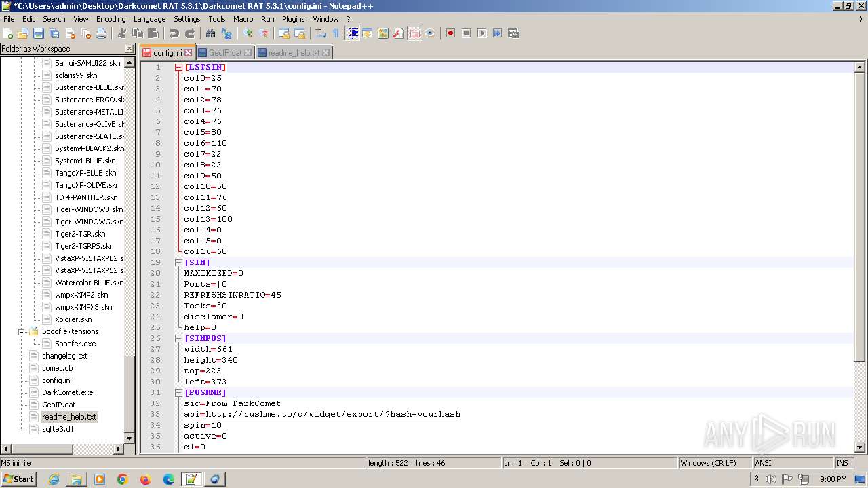Select sqlite3.dll in workspace tree

57,429
